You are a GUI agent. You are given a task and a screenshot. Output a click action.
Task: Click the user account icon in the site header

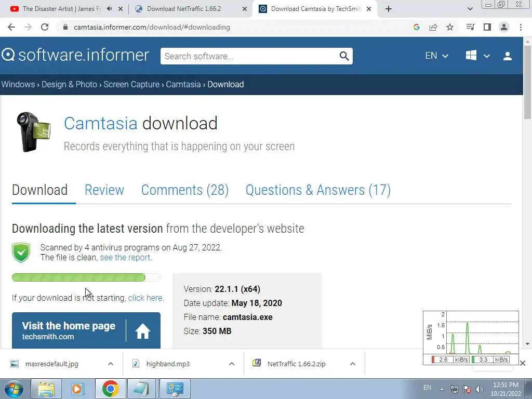(x=507, y=56)
